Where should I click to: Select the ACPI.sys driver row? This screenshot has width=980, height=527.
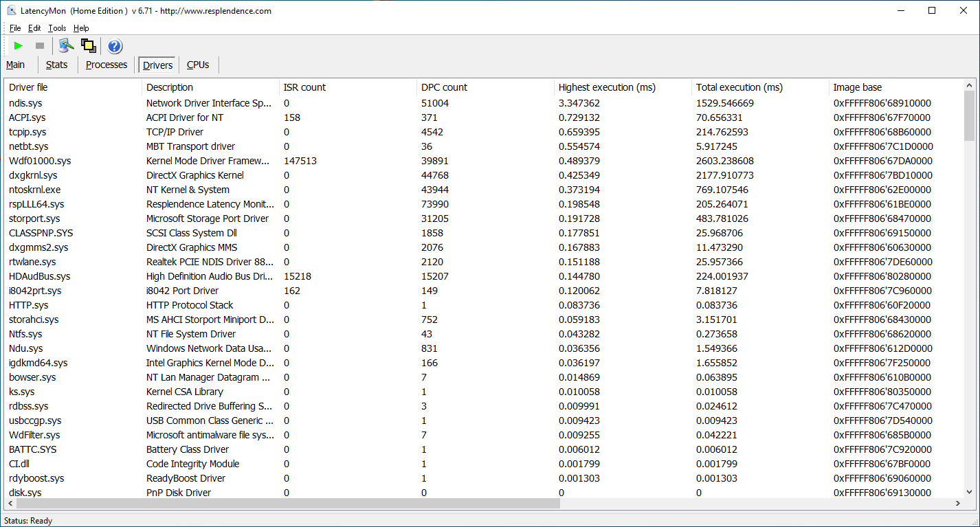(x=484, y=117)
